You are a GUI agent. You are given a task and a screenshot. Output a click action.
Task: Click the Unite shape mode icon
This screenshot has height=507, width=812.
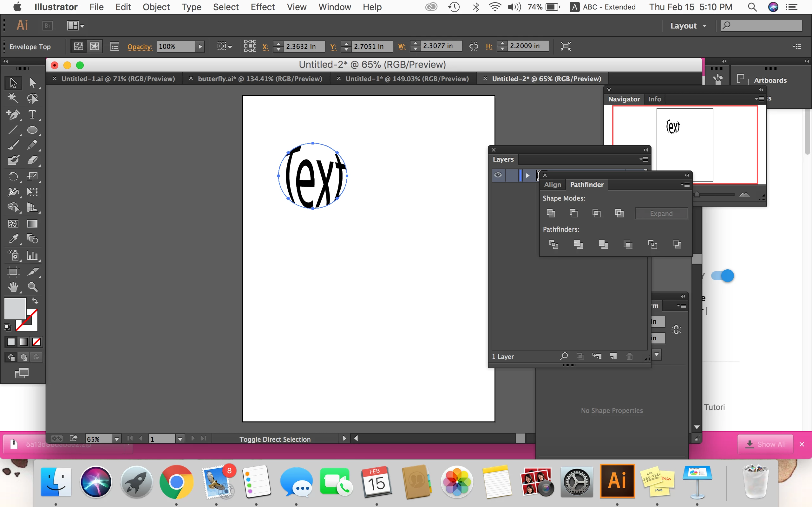(551, 213)
